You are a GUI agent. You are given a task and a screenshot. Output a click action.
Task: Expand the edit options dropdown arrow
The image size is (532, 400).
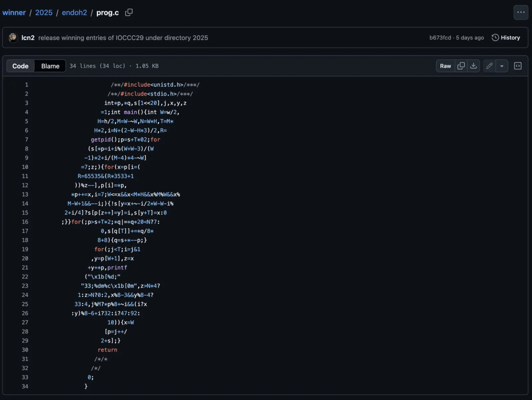pos(502,66)
